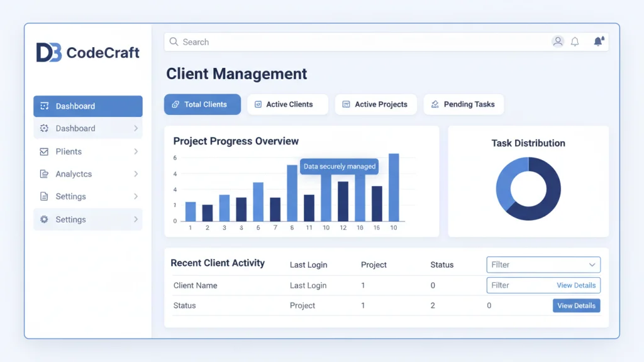Click the Project Progress Overview title
Screen dimensions: 644x362
pos(236,141)
